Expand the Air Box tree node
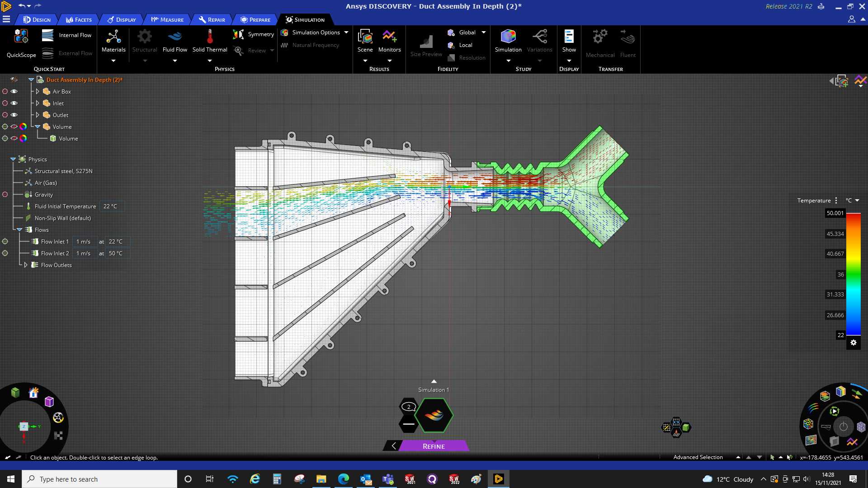Image resolution: width=868 pixels, height=488 pixels. click(38, 91)
